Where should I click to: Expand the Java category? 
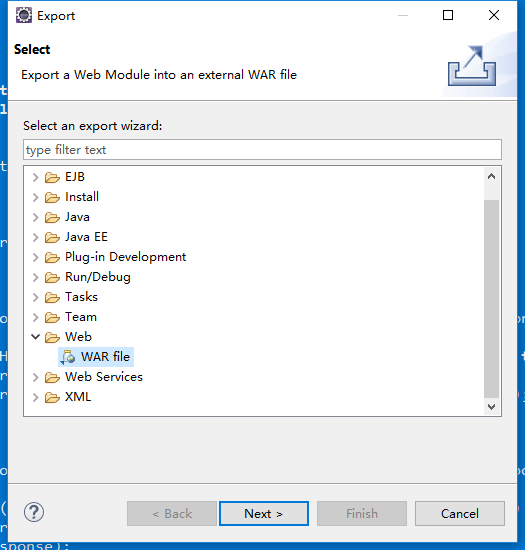coord(35,217)
